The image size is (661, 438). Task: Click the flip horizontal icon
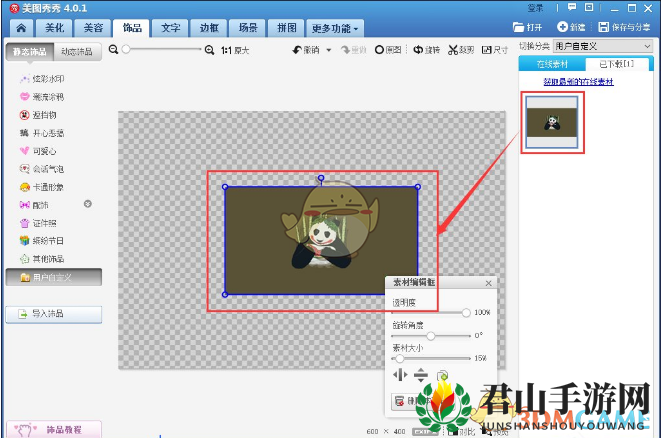(x=400, y=374)
